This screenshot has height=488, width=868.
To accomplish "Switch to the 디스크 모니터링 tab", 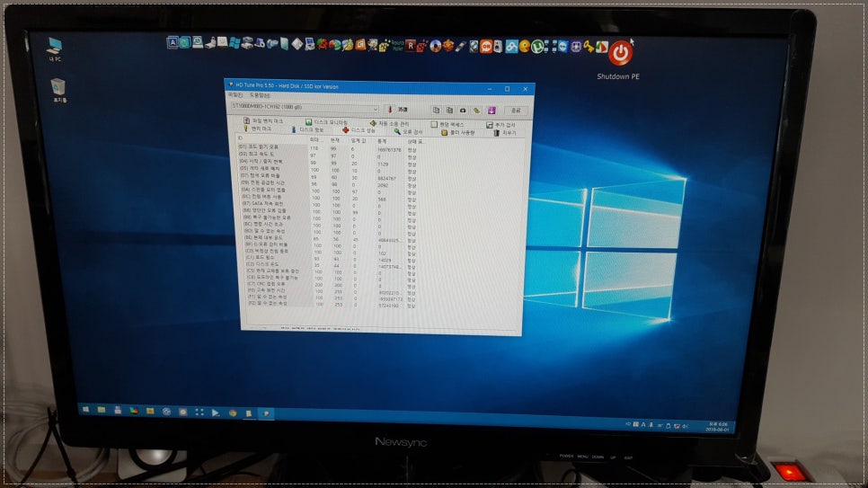I will coord(326,122).
